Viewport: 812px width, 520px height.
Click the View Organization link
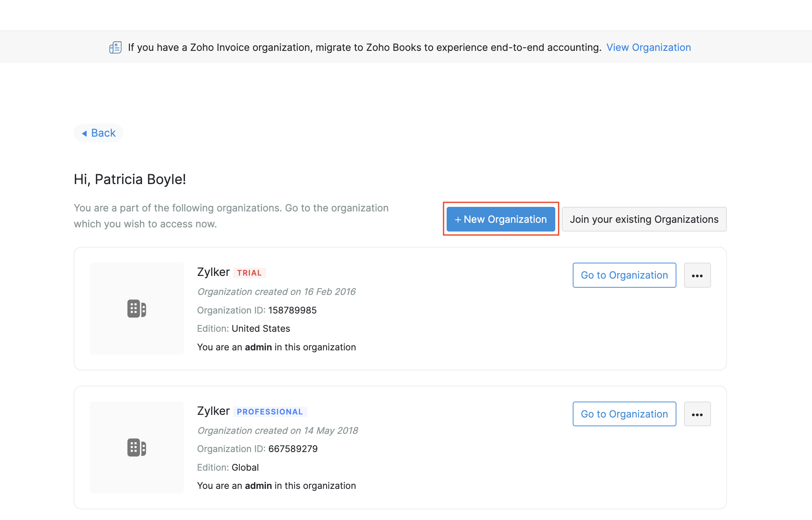(x=648, y=47)
